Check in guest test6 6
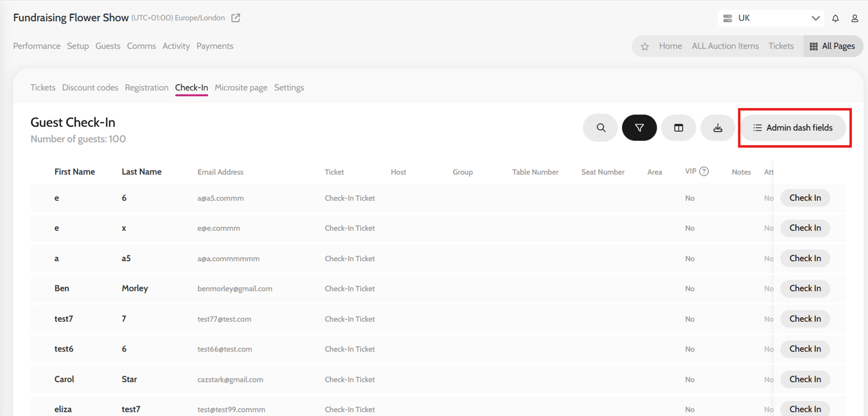 tap(805, 349)
